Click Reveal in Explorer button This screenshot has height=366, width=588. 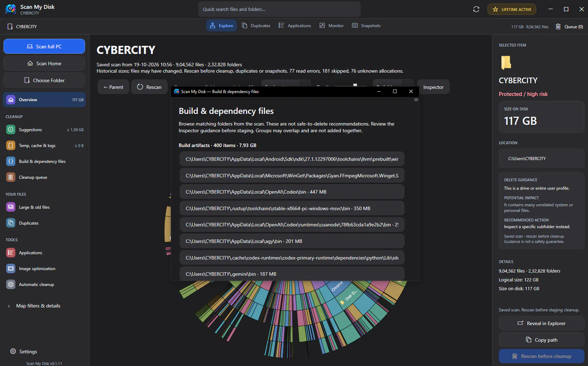coord(541,323)
